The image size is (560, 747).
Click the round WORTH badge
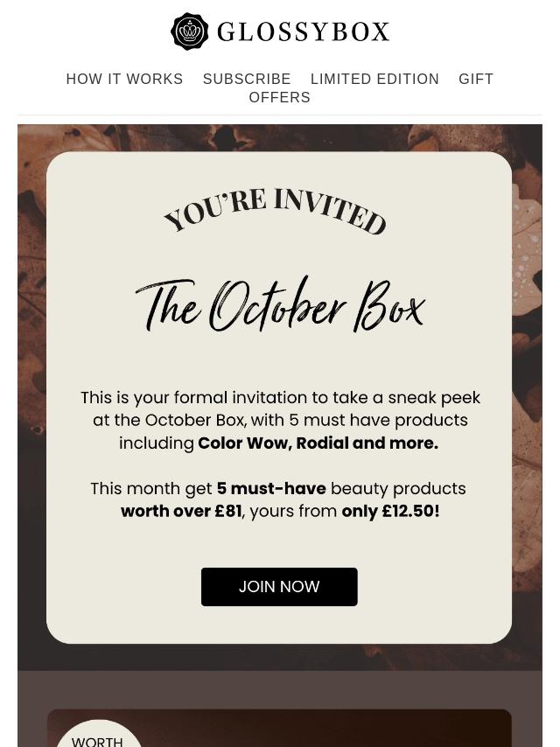tap(98, 735)
